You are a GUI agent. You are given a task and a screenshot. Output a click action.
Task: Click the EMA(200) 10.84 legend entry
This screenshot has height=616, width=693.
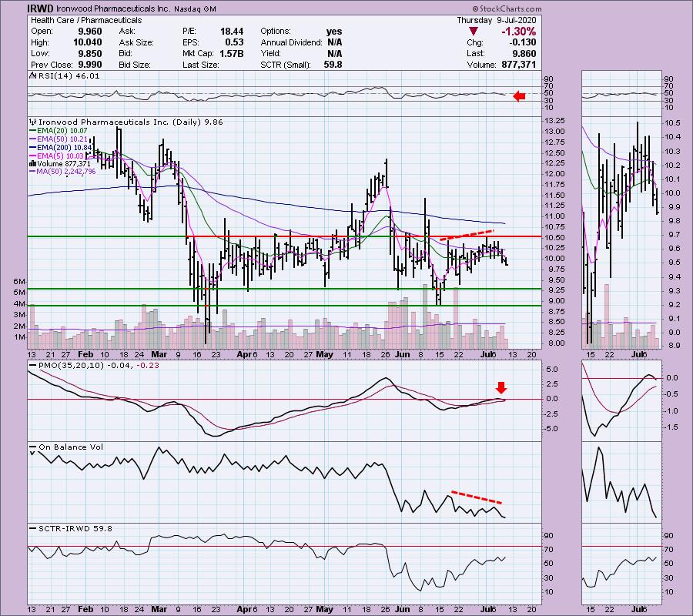pyautogui.click(x=64, y=147)
